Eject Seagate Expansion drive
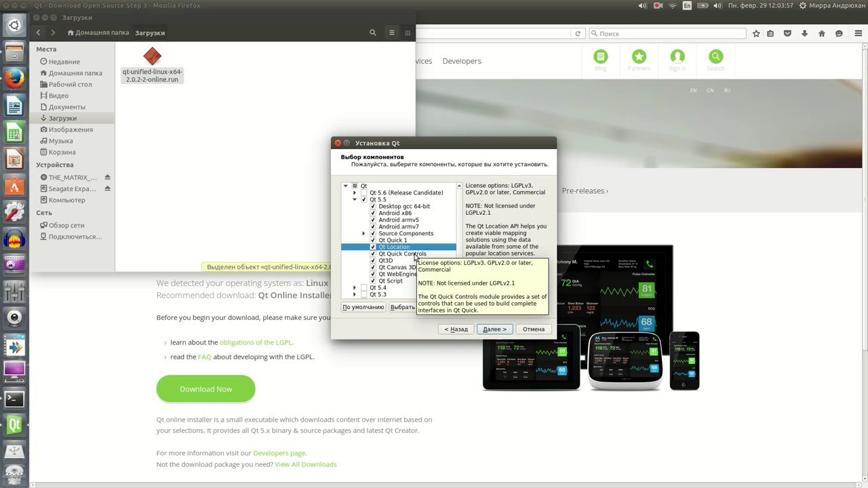The image size is (868, 488). click(107, 188)
